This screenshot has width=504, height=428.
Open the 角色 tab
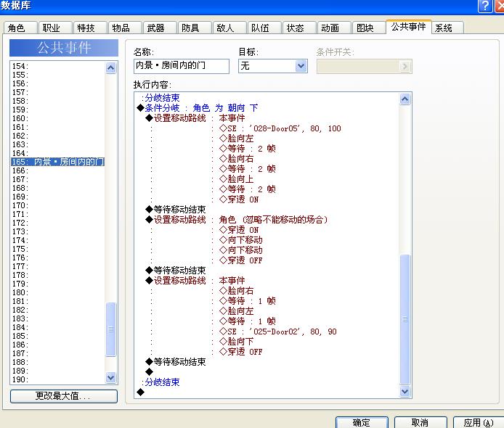point(20,28)
